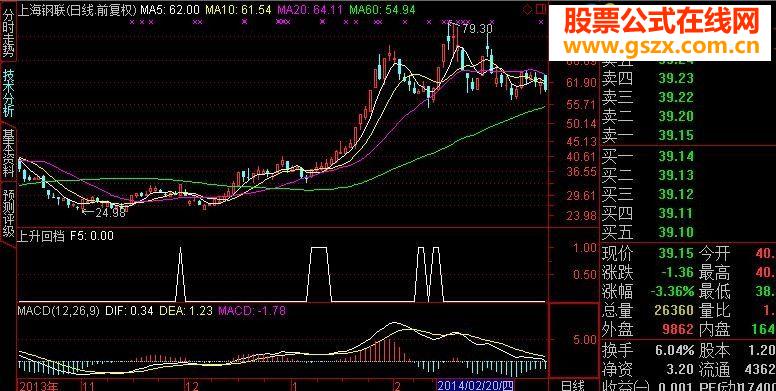
Task: Click the diamond icon above the chart
Action: click(528, 9)
